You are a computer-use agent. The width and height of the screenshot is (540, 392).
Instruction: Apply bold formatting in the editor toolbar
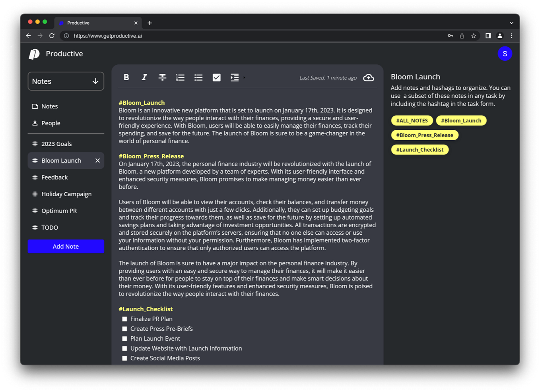126,77
